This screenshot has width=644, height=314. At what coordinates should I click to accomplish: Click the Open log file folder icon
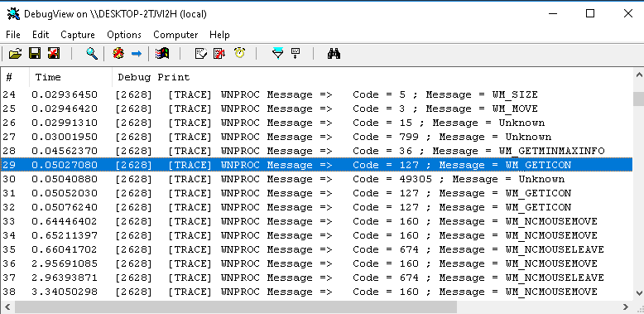pos(15,53)
